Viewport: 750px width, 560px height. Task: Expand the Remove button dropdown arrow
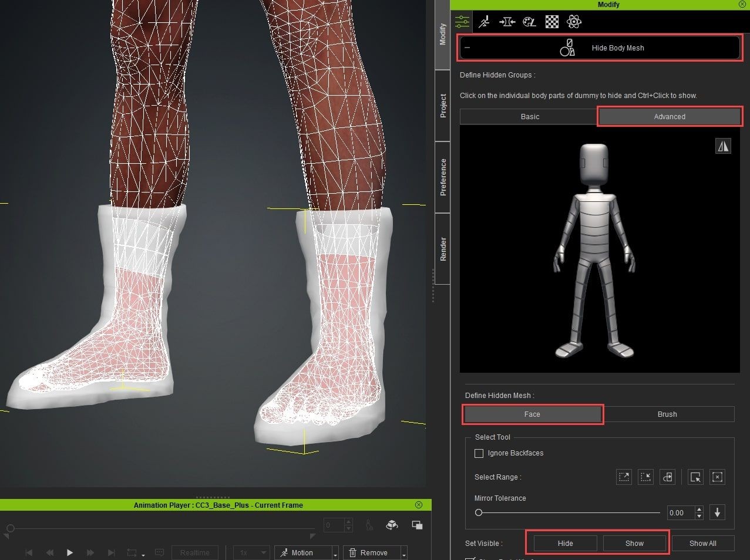[x=404, y=554]
